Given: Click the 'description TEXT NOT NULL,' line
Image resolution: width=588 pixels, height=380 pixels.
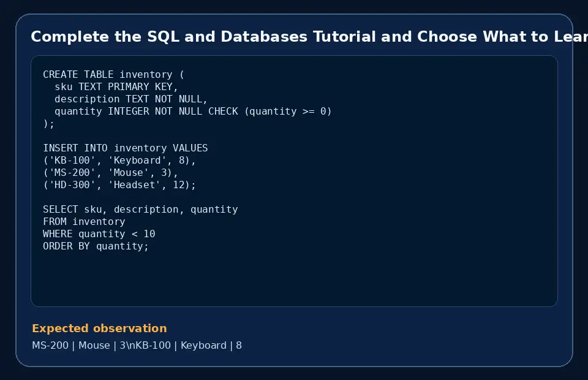Looking at the screenshot, I should (x=131, y=99).
